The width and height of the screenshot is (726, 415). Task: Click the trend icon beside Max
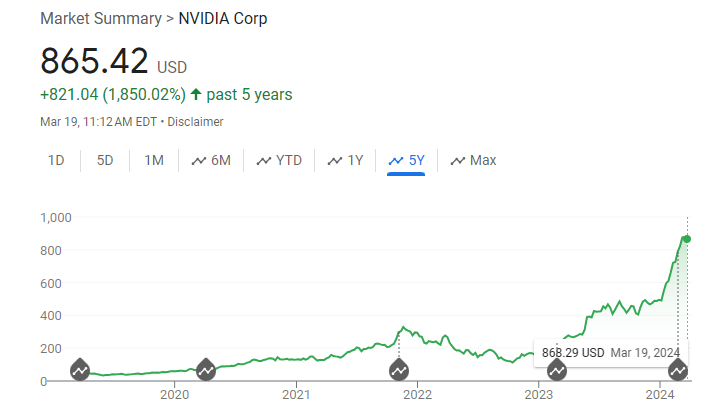click(458, 160)
